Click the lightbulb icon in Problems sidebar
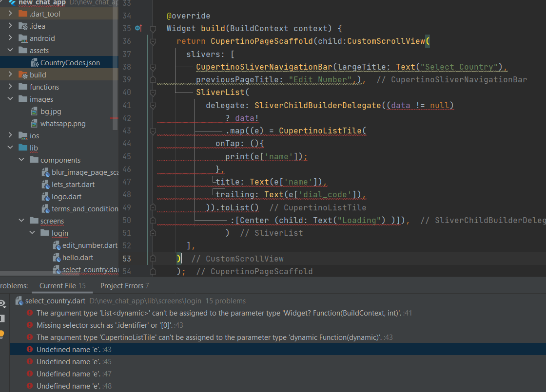This screenshot has width=546, height=392. coord(2,334)
